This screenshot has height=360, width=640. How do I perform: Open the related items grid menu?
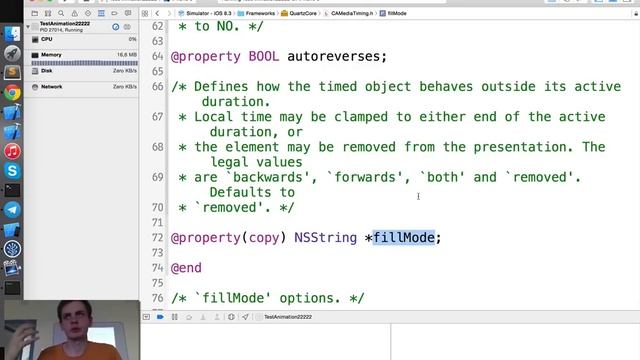(x=145, y=13)
